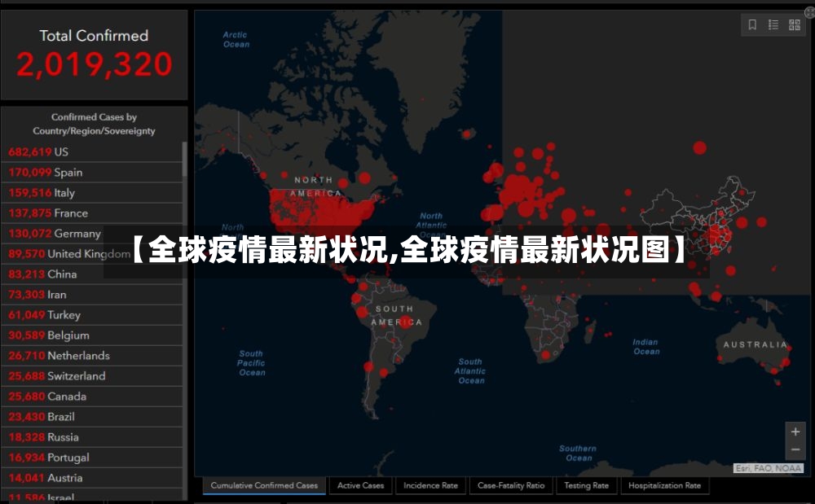Click the country list scrollbar thumb
Viewport: 815px width, 504px height.
(x=184, y=159)
